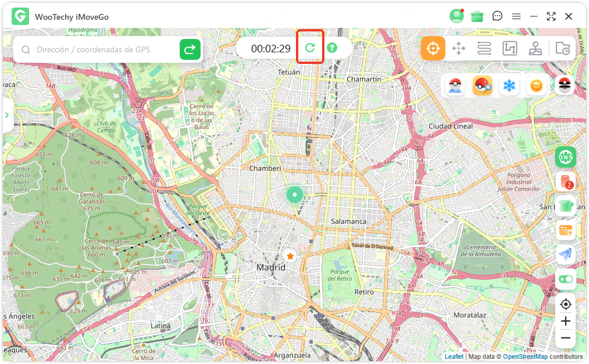Zoom in the map with plus button
The image size is (589, 364).
[566, 321]
